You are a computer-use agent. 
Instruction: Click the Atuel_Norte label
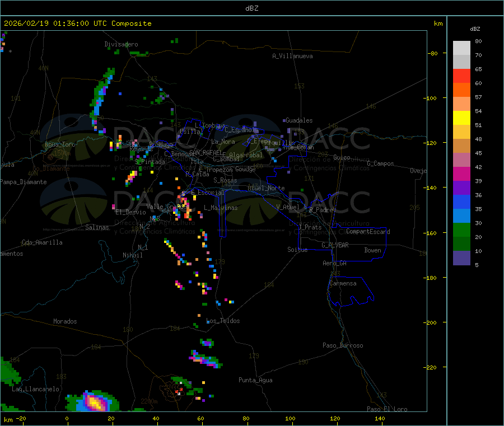coord(266,188)
